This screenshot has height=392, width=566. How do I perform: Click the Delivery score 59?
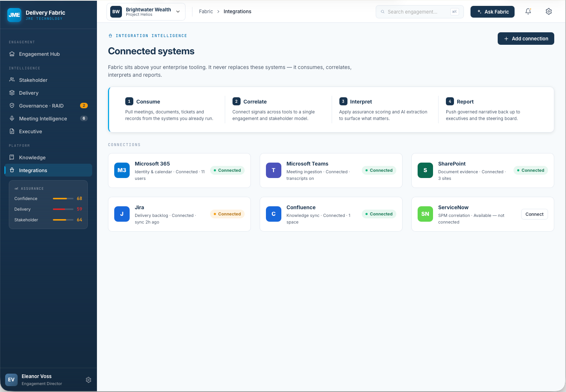click(79, 209)
